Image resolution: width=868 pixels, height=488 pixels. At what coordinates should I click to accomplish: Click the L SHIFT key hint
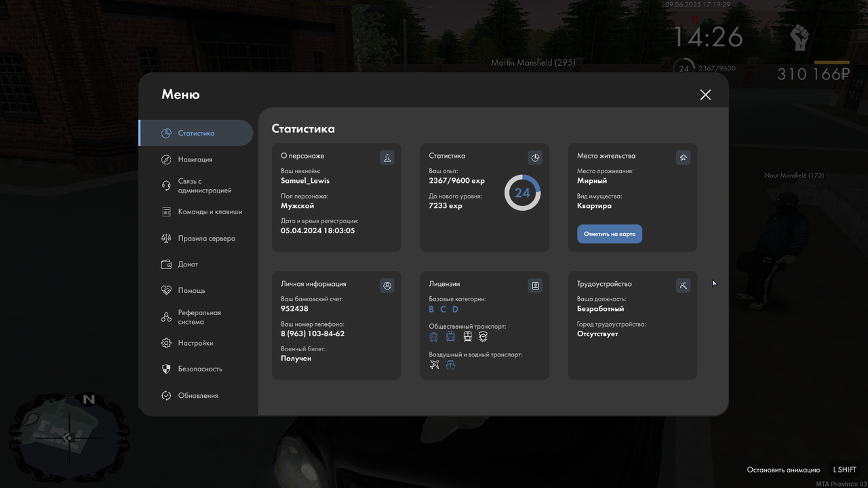pyautogui.click(x=845, y=470)
